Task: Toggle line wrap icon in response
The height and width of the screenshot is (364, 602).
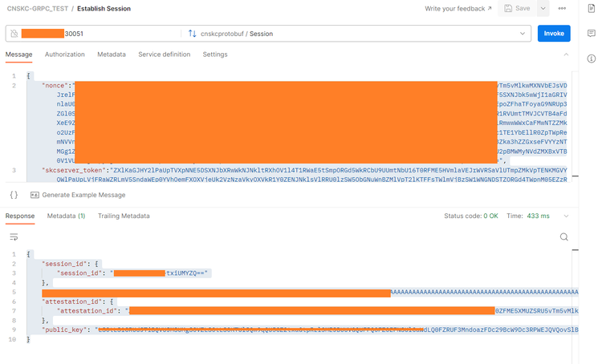Action: (x=14, y=237)
